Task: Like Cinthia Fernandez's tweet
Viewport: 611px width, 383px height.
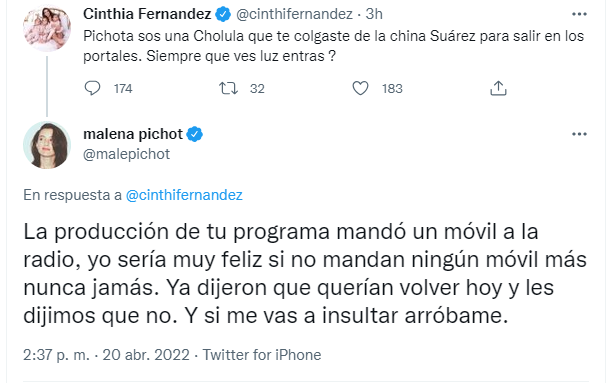Action: pyautogui.click(x=360, y=88)
